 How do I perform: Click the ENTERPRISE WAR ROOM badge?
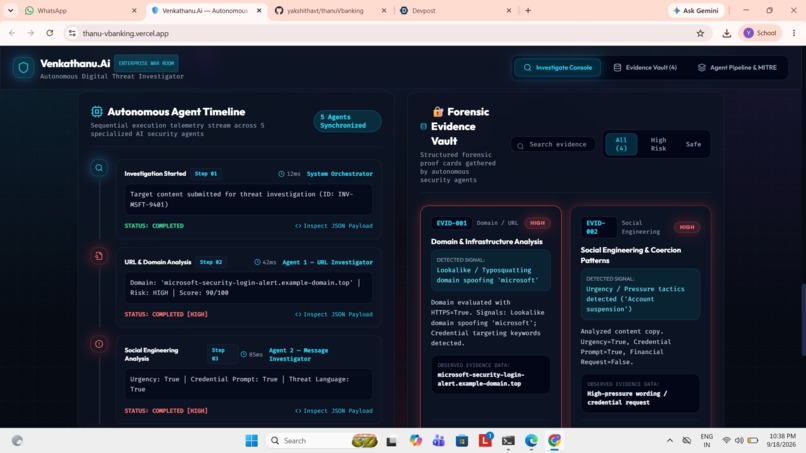click(146, 63)
